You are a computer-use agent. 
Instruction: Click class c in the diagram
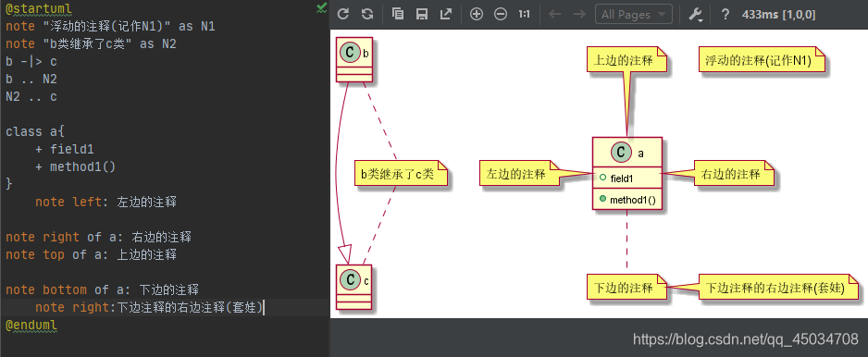coord(354,287)
